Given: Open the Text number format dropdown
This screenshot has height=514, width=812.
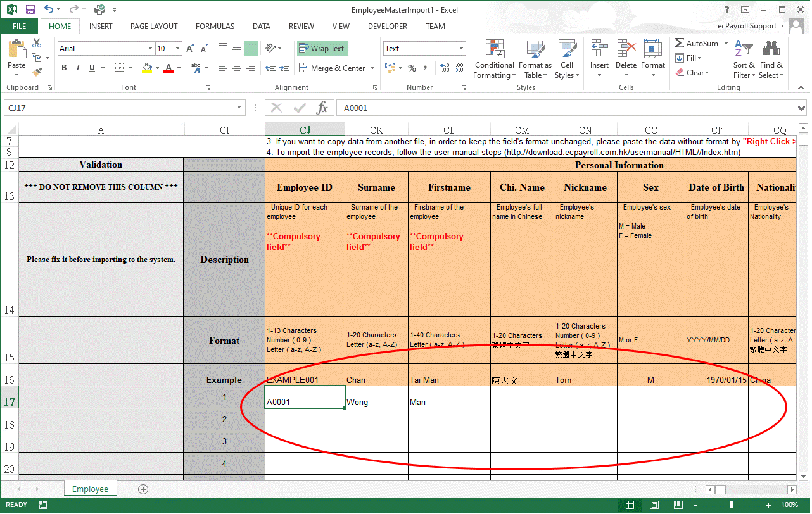Looking at the screenshot, I should (x=461, y=49).
